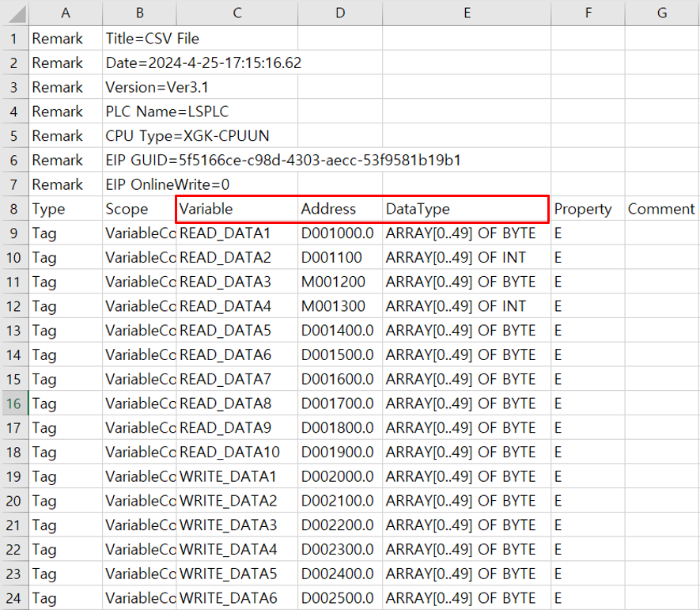Select the Tag cell in row 9
The width and height of the screenshot is (700, 610).
coord(66,233)
